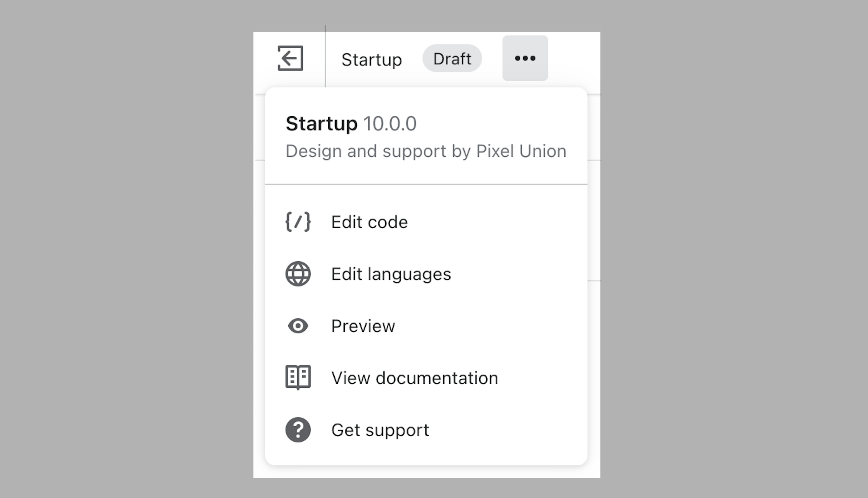Image resolution: width=868 pixels, height=498 pixels.
Task: Choose Get support menu option
Action: tap(426, 430)
